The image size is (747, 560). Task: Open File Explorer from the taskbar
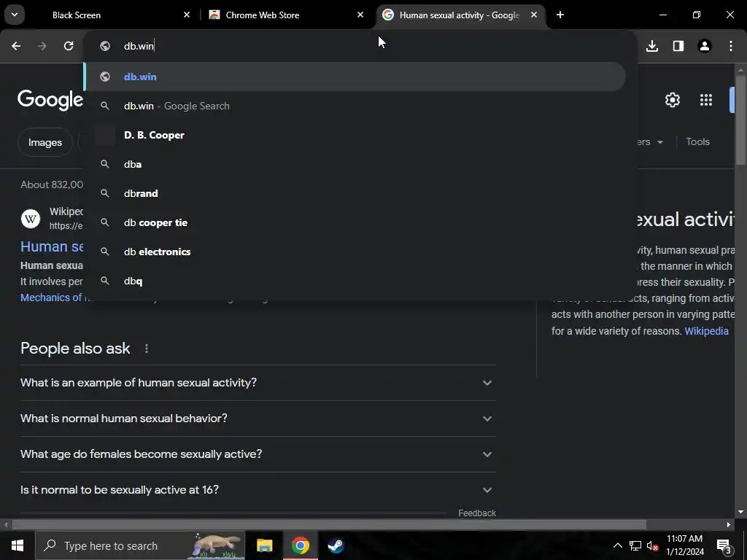click(x=264, y=545)
